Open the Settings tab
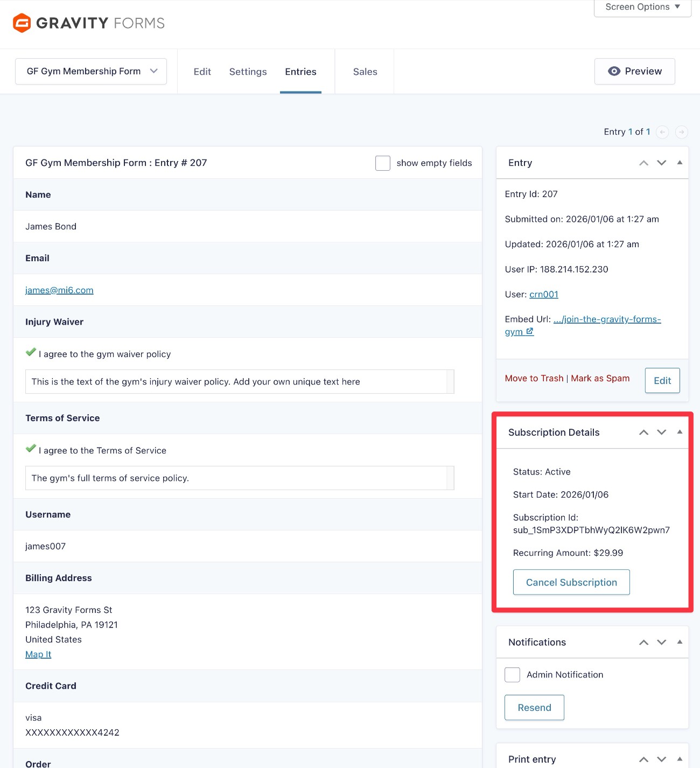 click(x=248, y=71)
